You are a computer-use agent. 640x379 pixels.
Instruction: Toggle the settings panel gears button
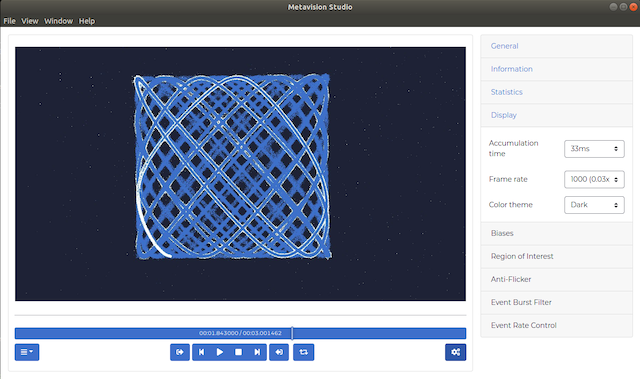click(x=456, y=352)
